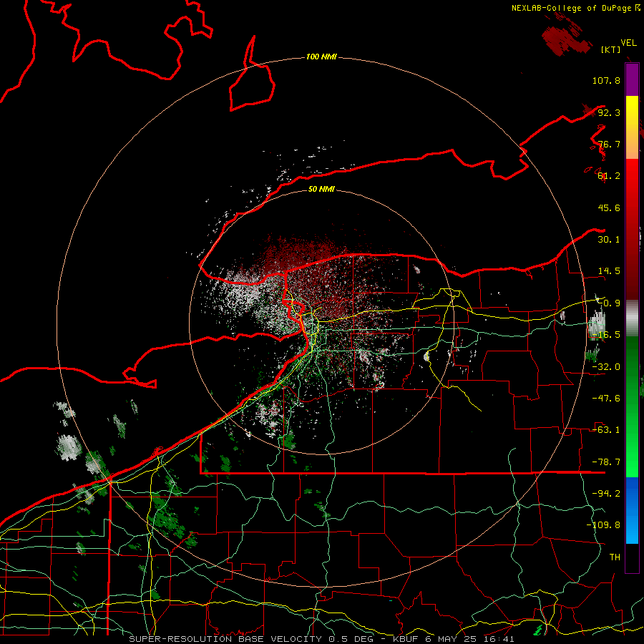The height and width of the screenshot is (644, 644).
Task: Click the [KT] units label
Action: (x=611, y=49)
